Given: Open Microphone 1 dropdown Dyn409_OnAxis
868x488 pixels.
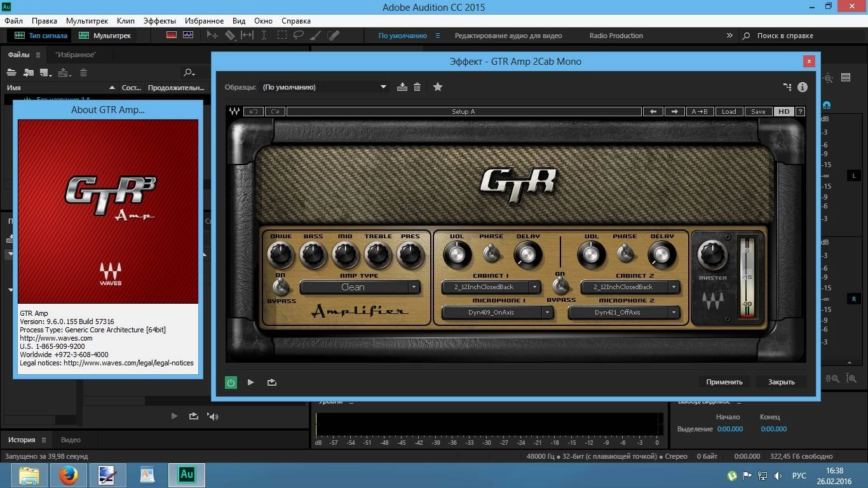Looking at the screenshot, I should [x=497, y=313].
